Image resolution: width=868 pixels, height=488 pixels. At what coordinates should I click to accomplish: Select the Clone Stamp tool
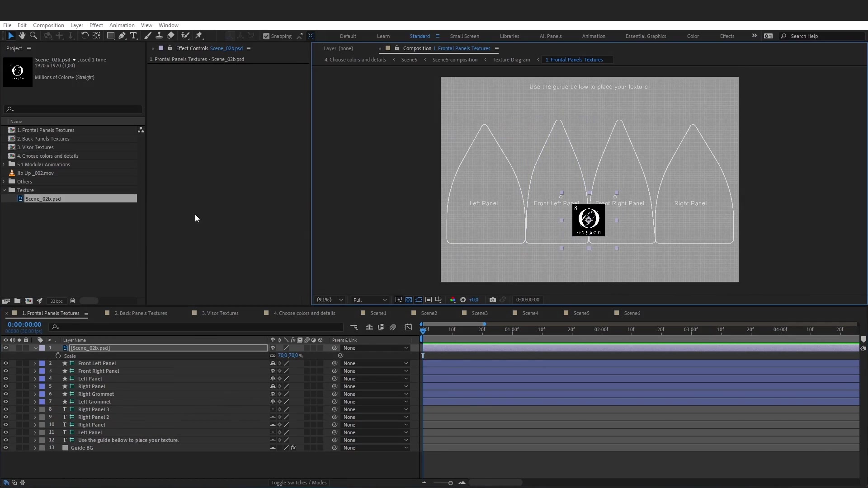pyautogui.click(x=159, y=36)
